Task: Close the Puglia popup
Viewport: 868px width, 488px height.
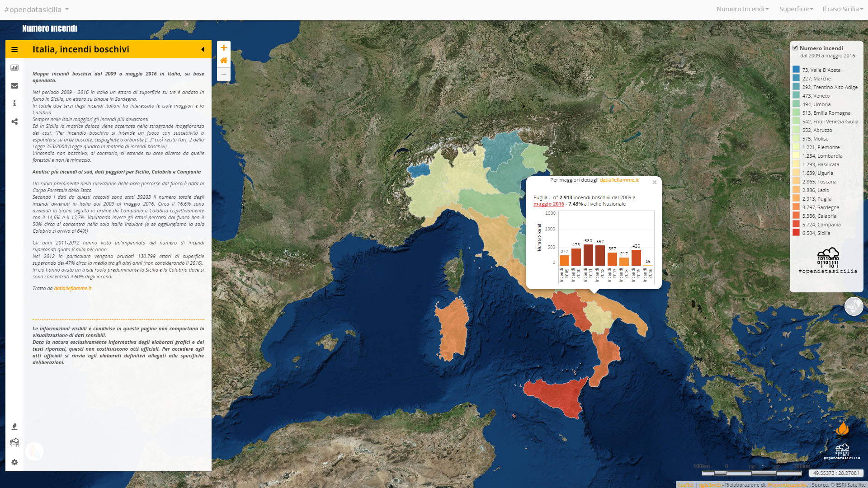Action: tap(654, 183)
